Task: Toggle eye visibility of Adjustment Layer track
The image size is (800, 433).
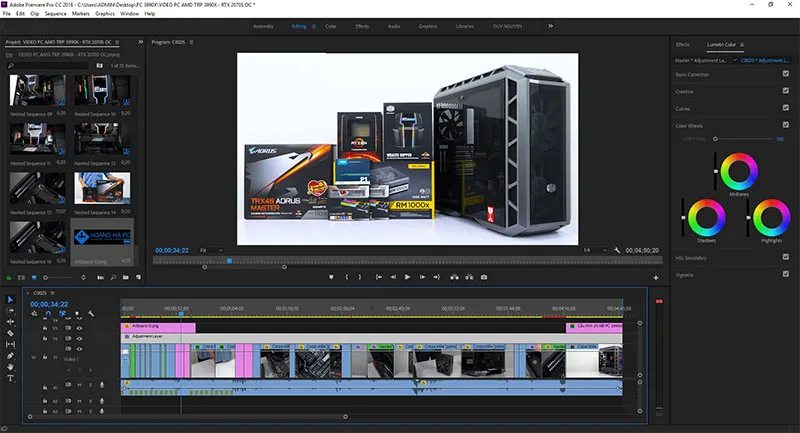Action: click(79, 339)
